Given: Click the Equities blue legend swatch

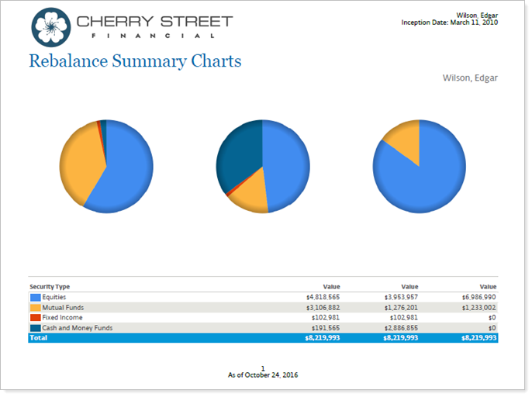Looking at the screenshot, I should [x=35, y=297].
